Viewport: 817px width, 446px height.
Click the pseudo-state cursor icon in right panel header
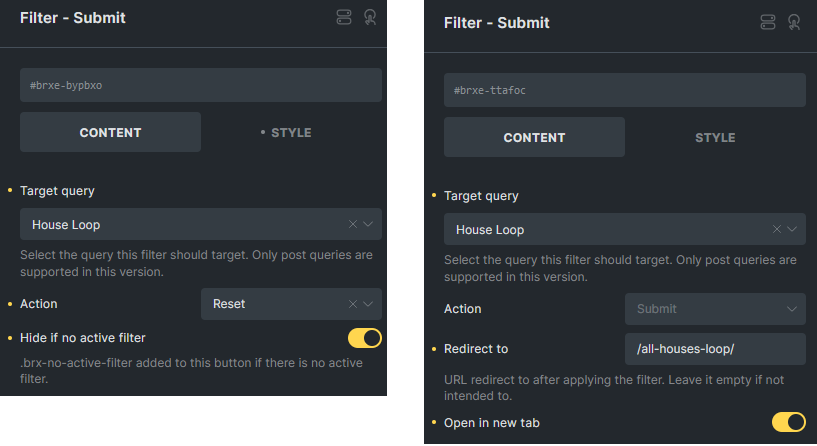tap(794, 22)
